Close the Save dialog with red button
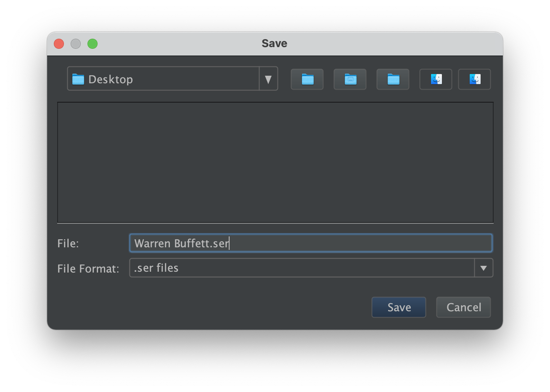 (59, 44)
